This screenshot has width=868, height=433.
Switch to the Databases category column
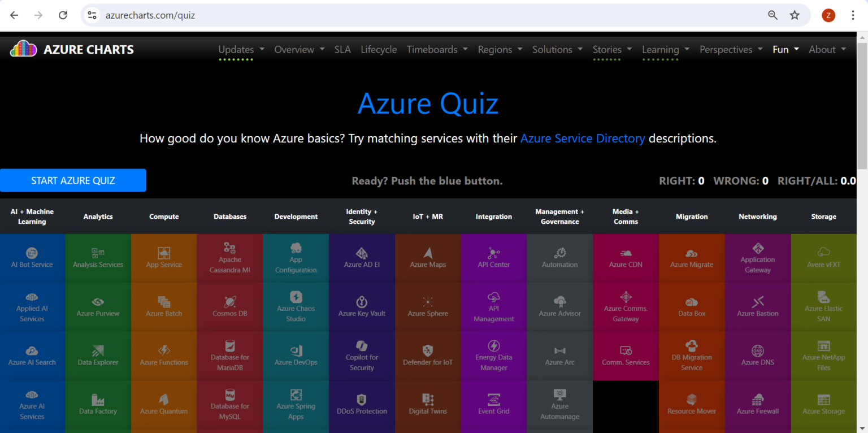click(x=230, y=216)
